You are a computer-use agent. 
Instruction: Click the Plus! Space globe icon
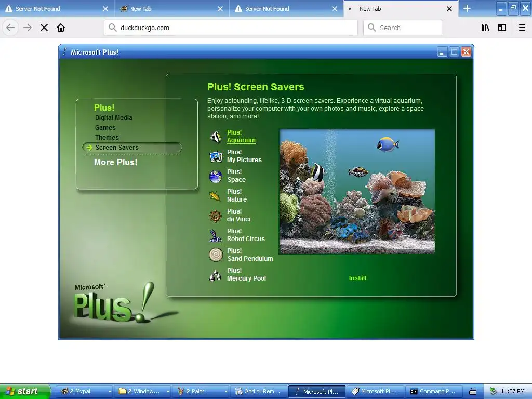point(216,177)
